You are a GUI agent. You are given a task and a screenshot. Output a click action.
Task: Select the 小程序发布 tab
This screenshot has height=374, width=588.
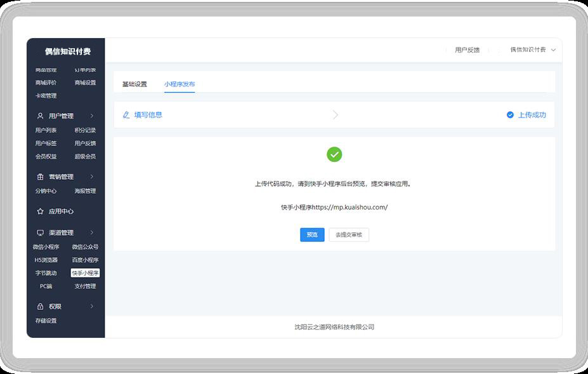(180, 84)
